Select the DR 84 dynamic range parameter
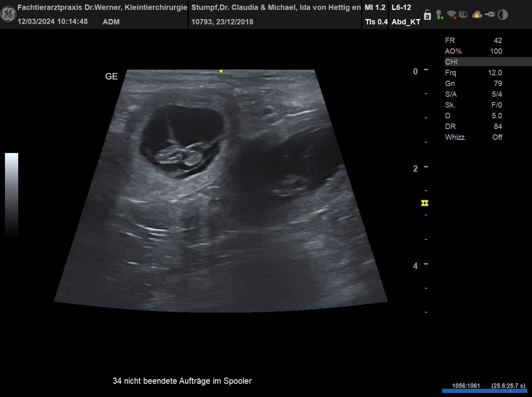The height and width of the screenshot is (397, 532). pyautogui.click(x=473, y=127)
